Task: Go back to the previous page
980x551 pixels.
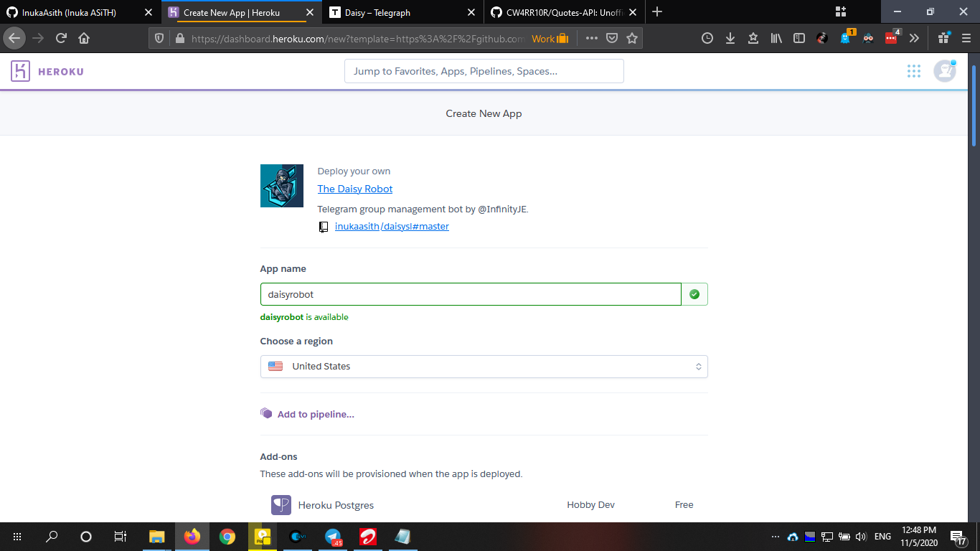Action: 15,38
